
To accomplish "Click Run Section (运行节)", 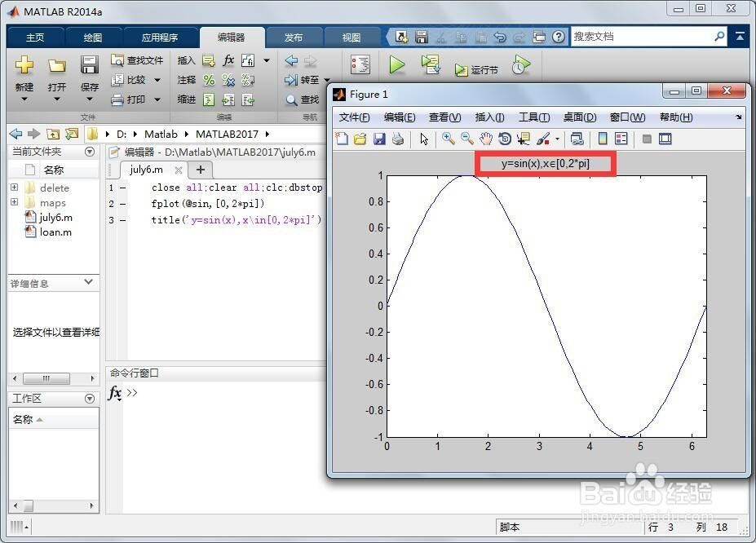I will pos(476,70).
